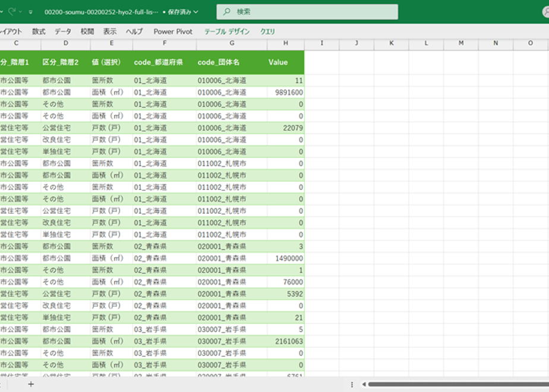
Task: Open the 数式 ribbon tab
Action: [x=39, y=31]
